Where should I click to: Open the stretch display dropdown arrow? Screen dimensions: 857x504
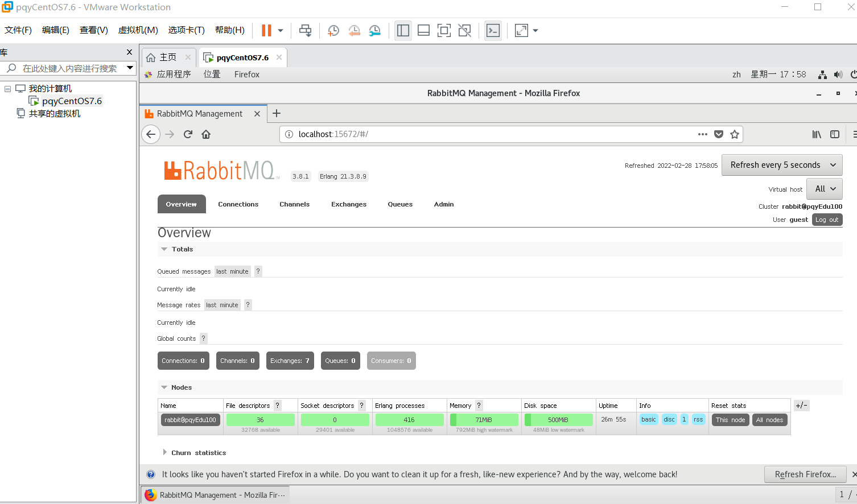point(535,31)
